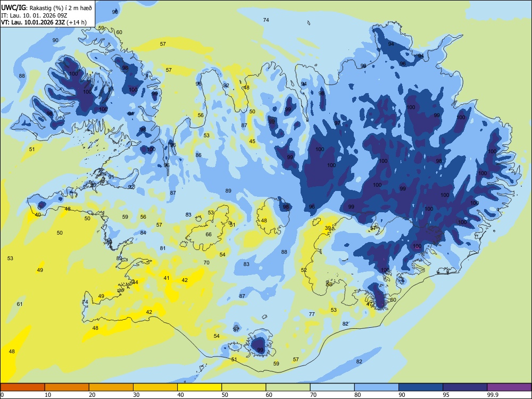Click the amber 20–30 legend swatch
532x399 pixels.
pos(111,387)
